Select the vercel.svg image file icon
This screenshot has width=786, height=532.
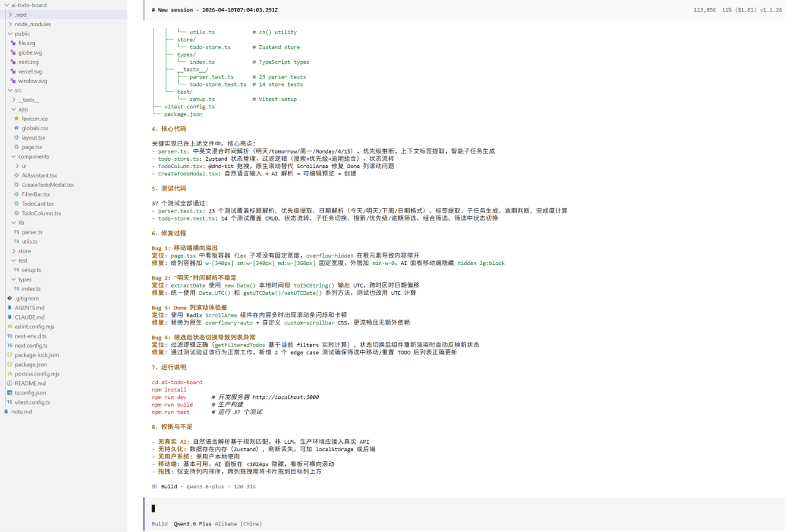(15, 71)
